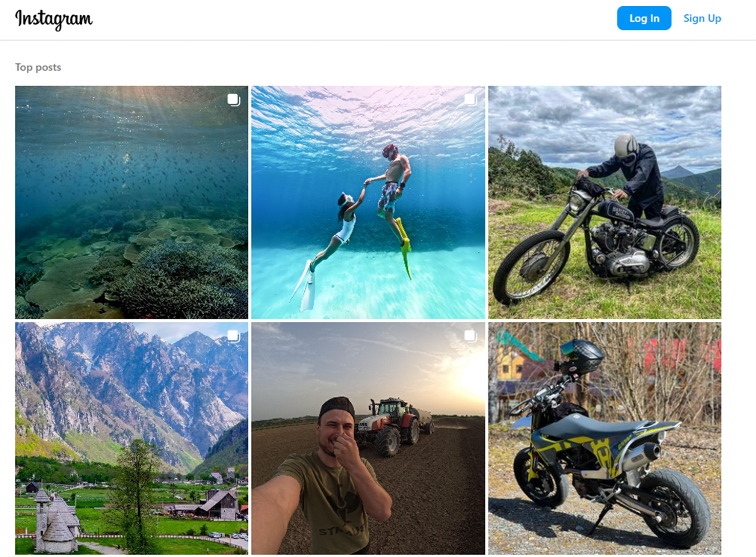Open the snorkeling couple photo

368,202
